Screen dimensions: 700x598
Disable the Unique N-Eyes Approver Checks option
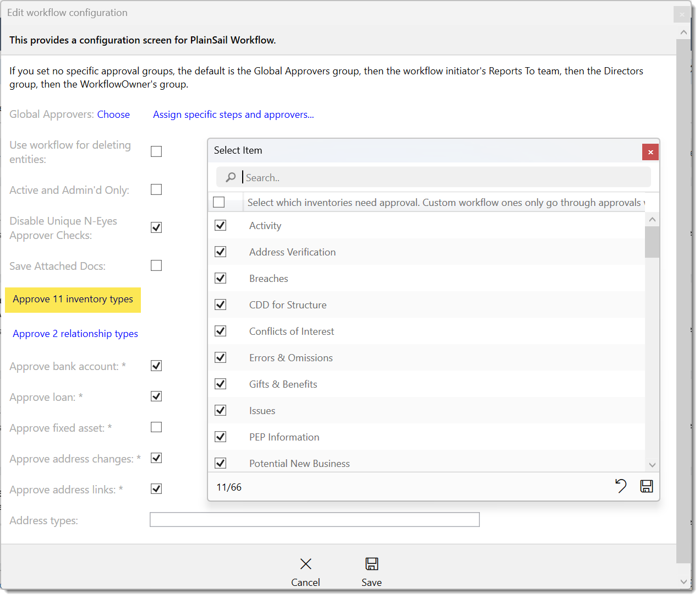point(156,227)
